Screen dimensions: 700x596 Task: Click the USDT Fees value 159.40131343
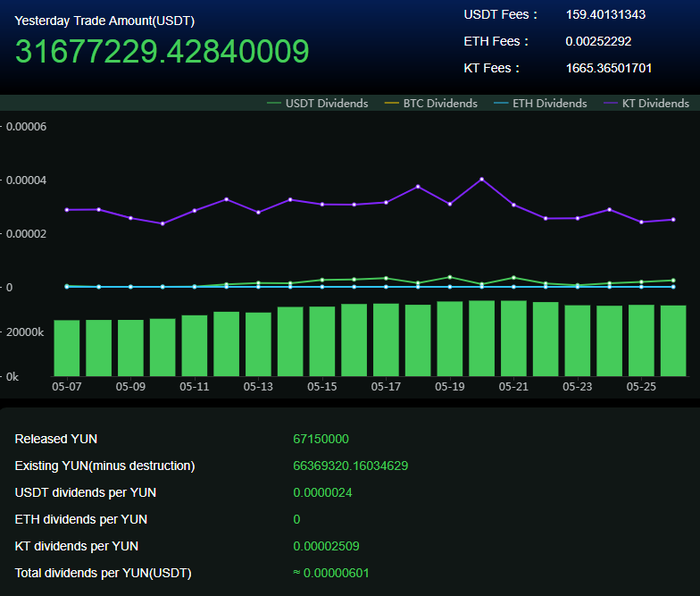(605, 14)
